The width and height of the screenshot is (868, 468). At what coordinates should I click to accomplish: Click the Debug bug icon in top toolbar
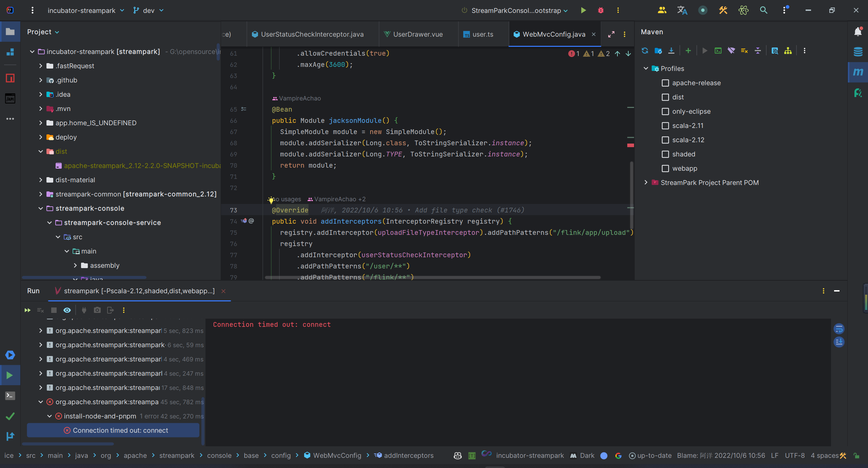pos(600,10)
